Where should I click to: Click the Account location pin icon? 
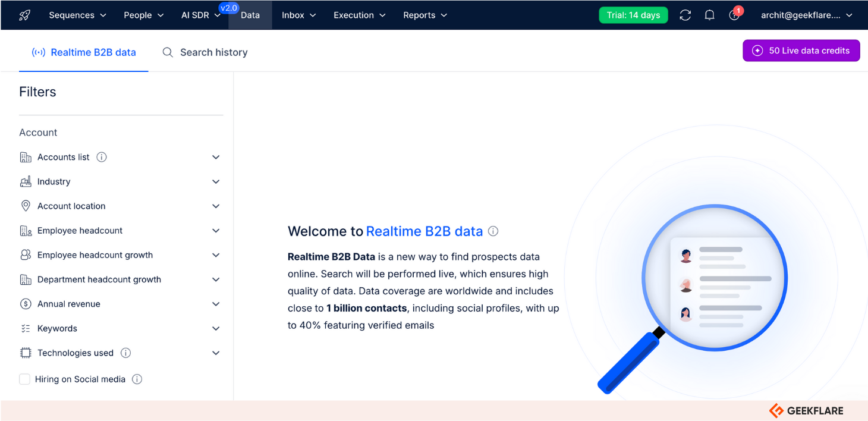[x=26, y=206]
